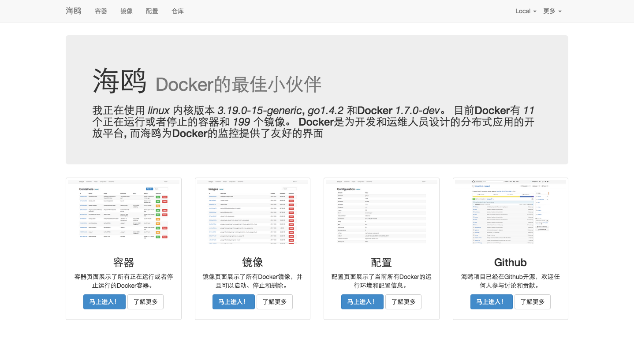
Task: Click 了解更多 button under 容器 card
Action: click(x=145, y=302)
